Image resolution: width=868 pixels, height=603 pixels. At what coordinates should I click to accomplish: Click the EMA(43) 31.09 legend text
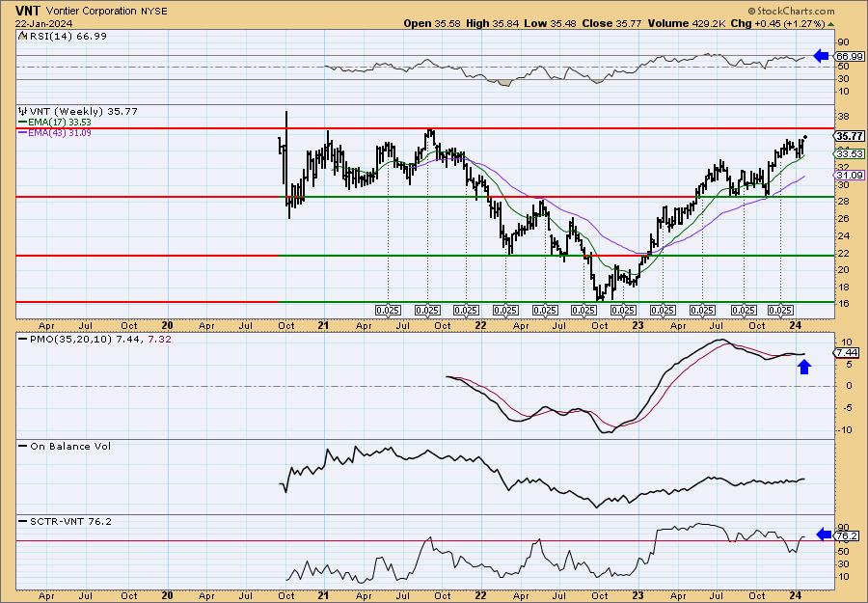tap(61, 133)
